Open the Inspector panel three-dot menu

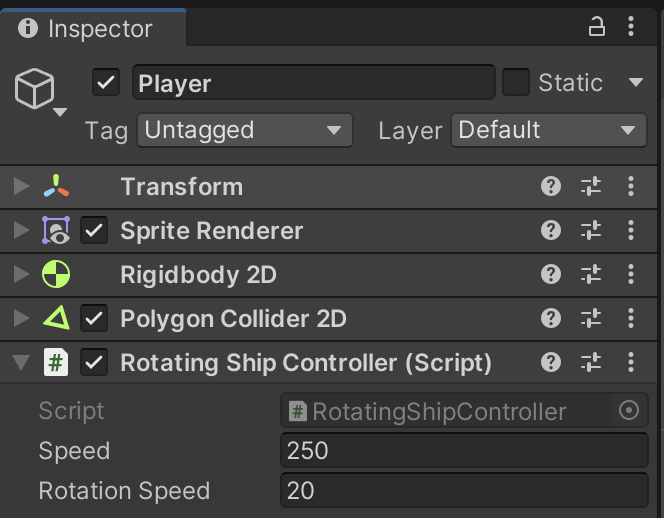(631, 28)
